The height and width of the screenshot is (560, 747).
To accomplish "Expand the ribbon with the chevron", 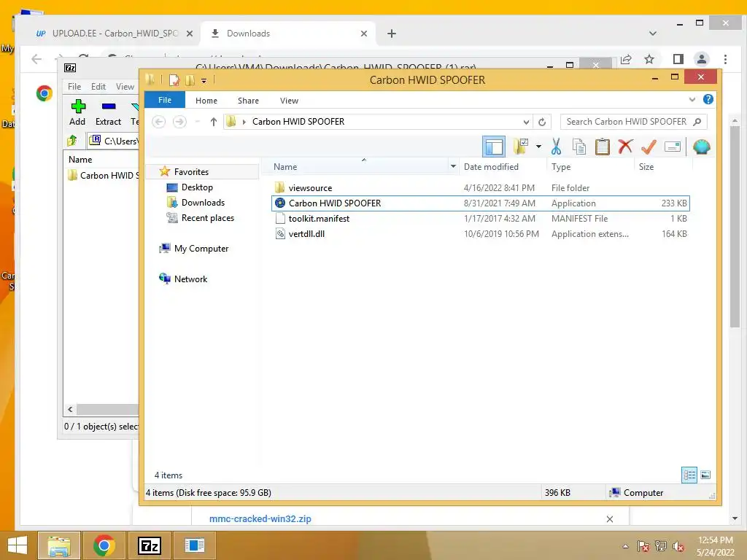I will (x=692, y=99).
